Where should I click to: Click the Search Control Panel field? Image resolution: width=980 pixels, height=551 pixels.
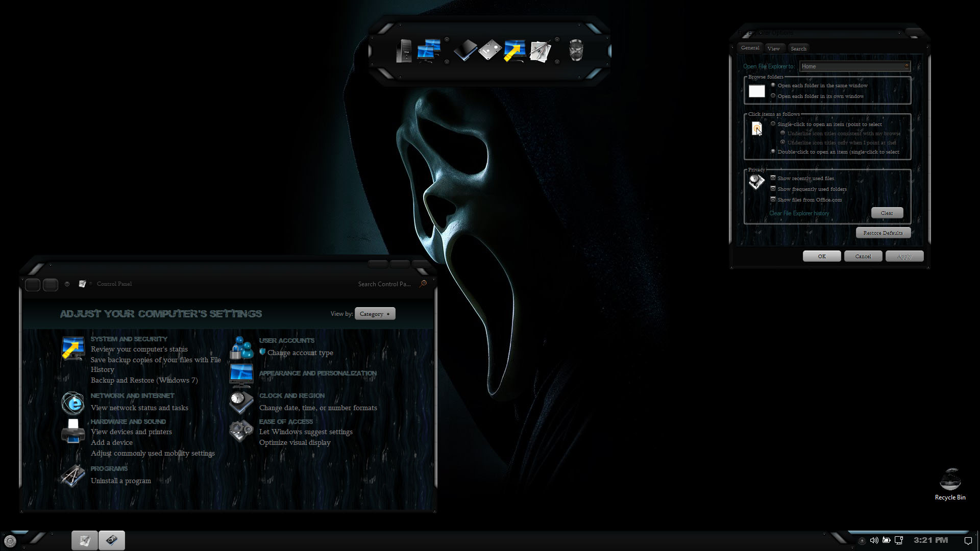tap(385, 284)
